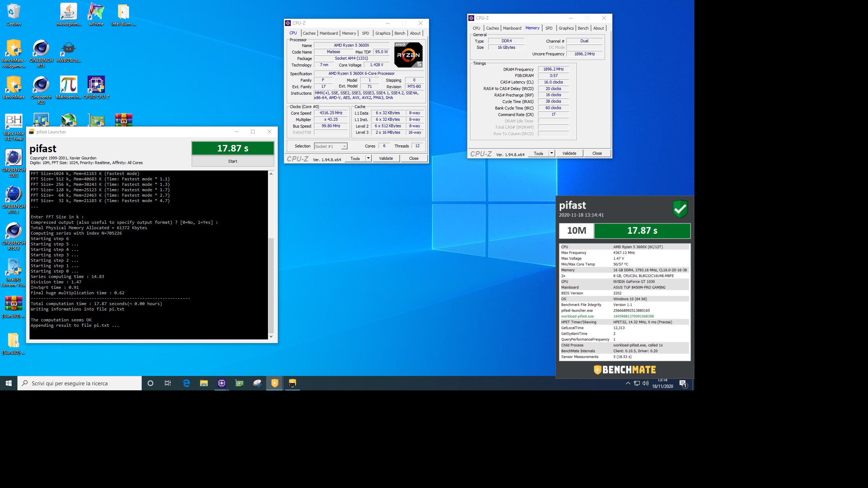This screenshot has width=868, height=488.
Task: Click pifast console scrollbar down arrow
Action: tap(271, 336)
